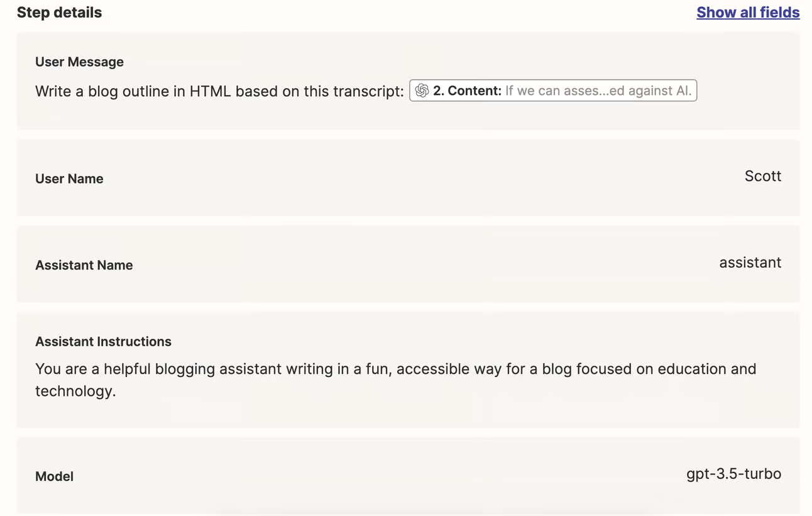
Task: Click the Step details heading
Action: point(59,13)
